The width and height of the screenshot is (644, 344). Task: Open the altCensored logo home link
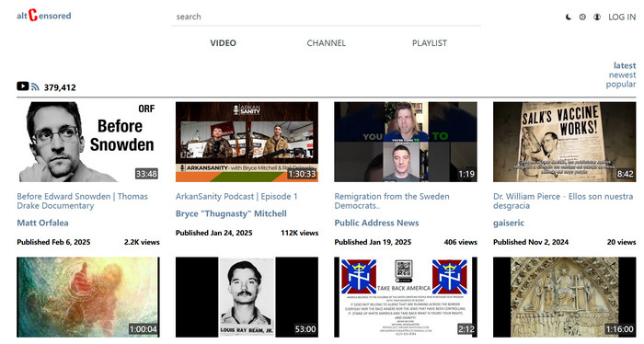pyautogui.click(x=44, y=16)
